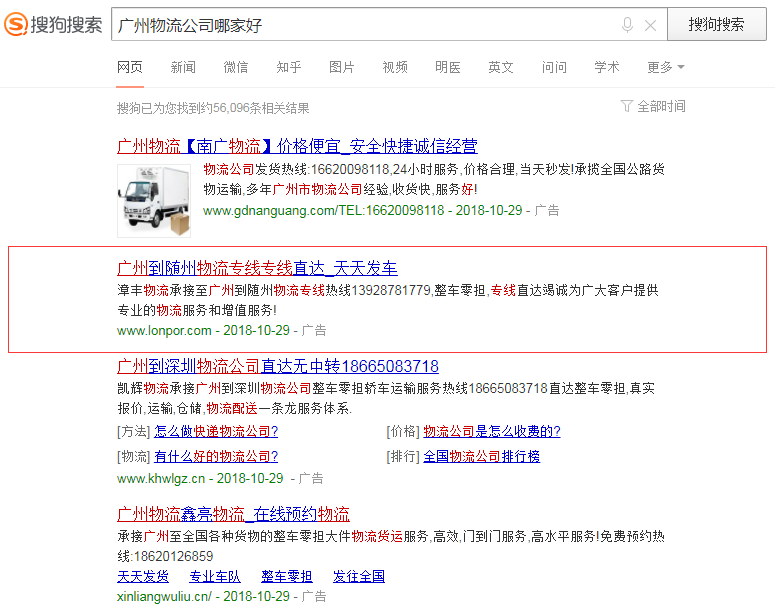Activate the microphone voice search icon
775x610 pixels.
(x=627, y=25)
